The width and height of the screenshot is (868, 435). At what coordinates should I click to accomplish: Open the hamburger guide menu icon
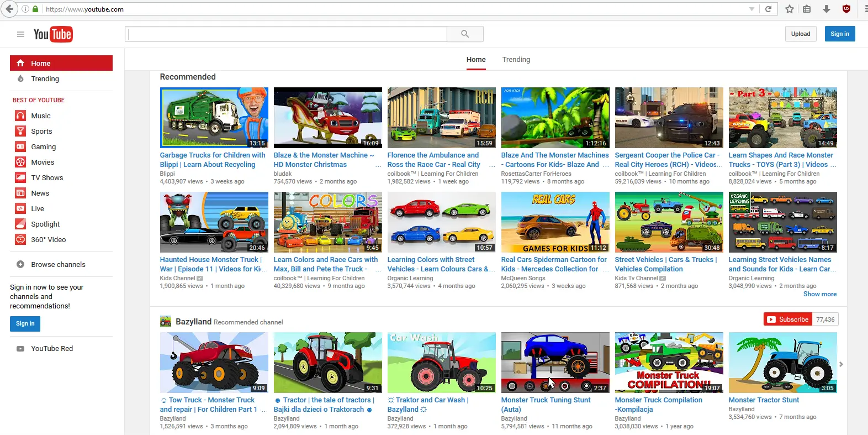[20, 34]
